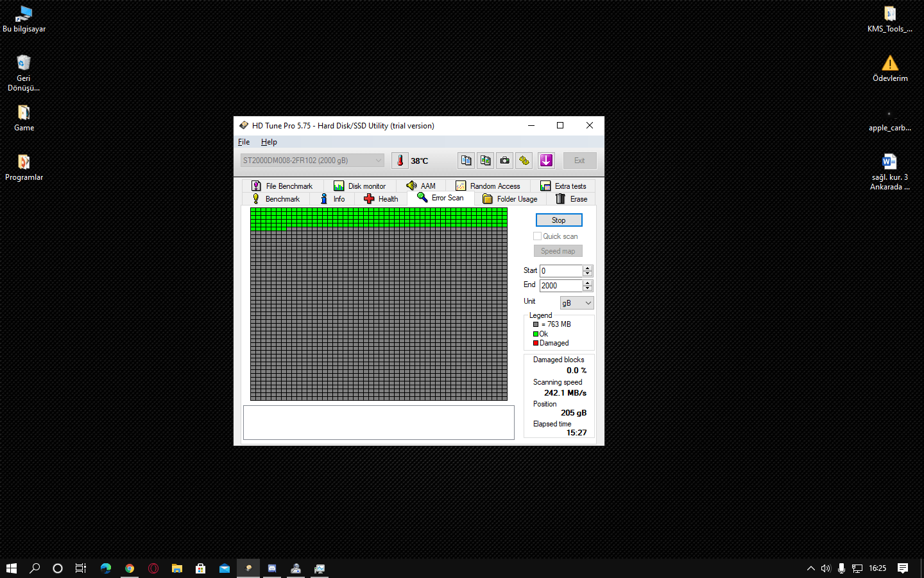Open the Info tab
This screenshot has height=578, width=924.
332,199
